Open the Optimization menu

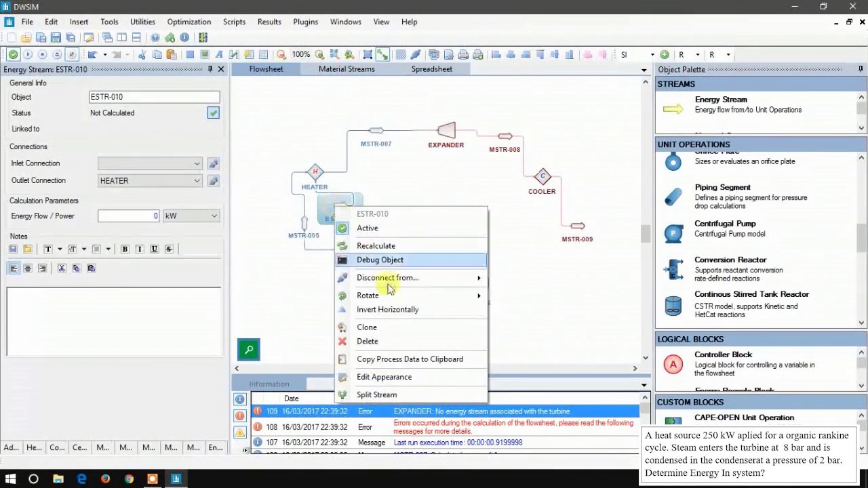coord(189,22)
